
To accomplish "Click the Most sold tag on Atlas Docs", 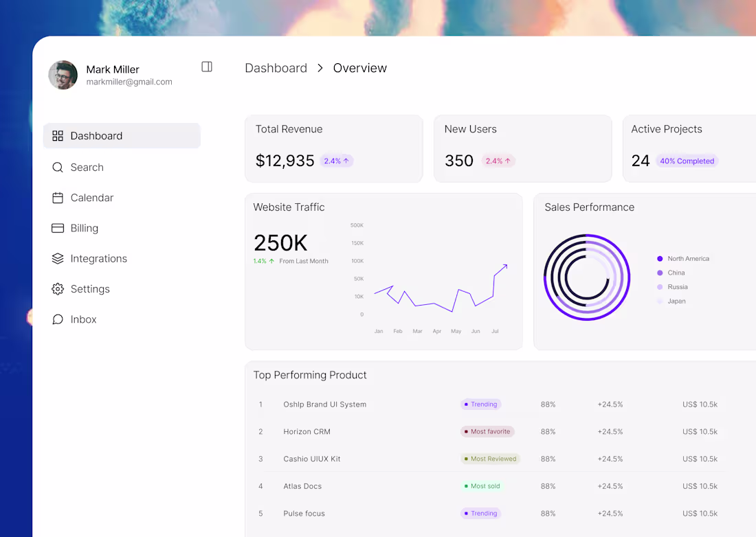I will (x=482, y=486).
